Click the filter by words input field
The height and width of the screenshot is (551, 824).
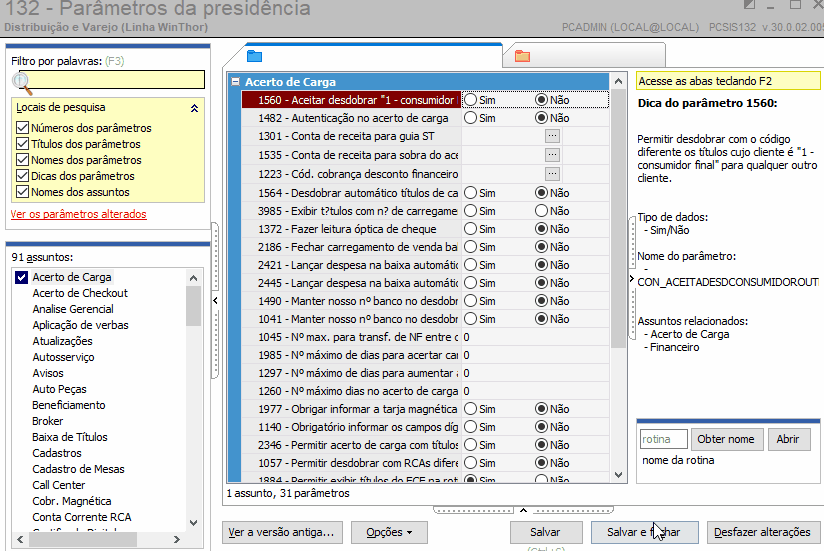click(x=111, y=80)
